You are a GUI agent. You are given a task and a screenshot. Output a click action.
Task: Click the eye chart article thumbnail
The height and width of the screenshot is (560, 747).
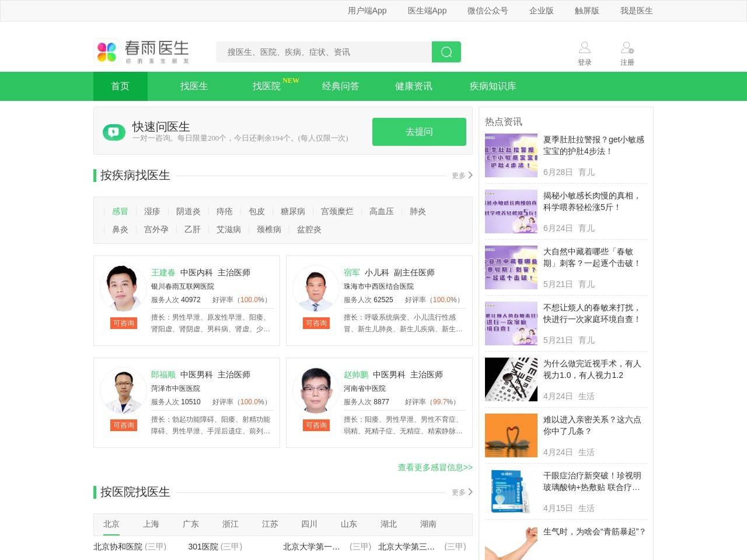coord(511,379)
